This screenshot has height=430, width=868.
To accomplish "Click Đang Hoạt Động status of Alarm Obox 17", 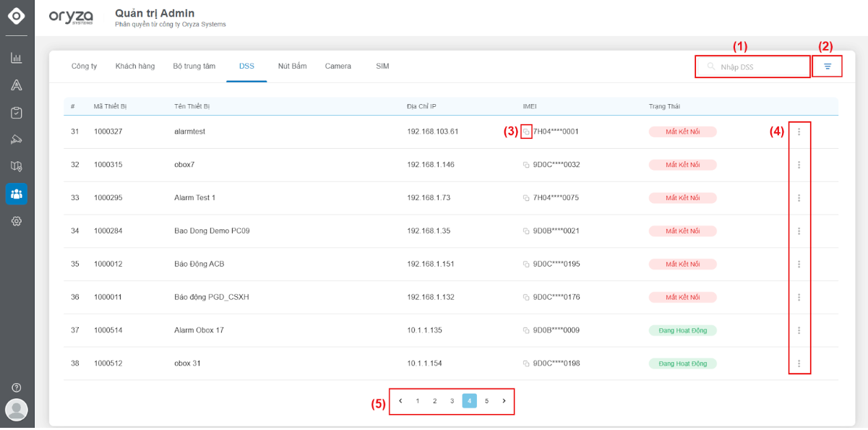I will point(683,330).
